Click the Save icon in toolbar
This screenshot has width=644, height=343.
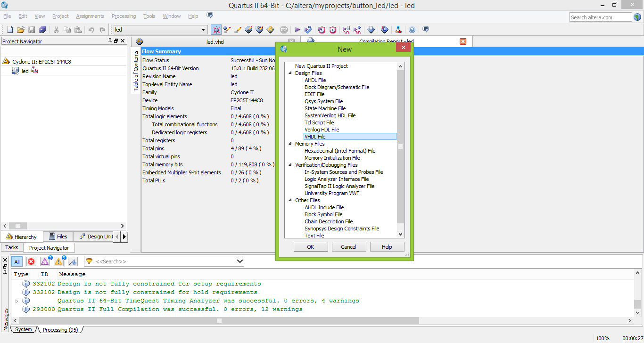[32, 30]
